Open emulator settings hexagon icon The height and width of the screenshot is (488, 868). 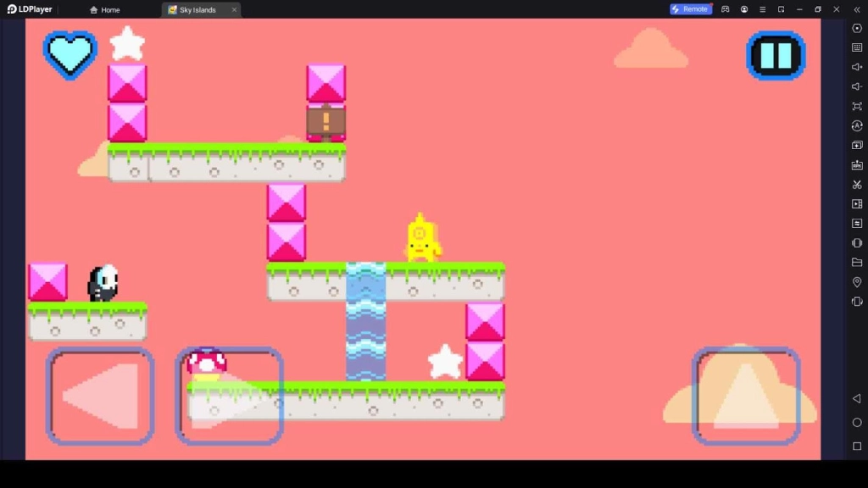[x=857, y=28]
